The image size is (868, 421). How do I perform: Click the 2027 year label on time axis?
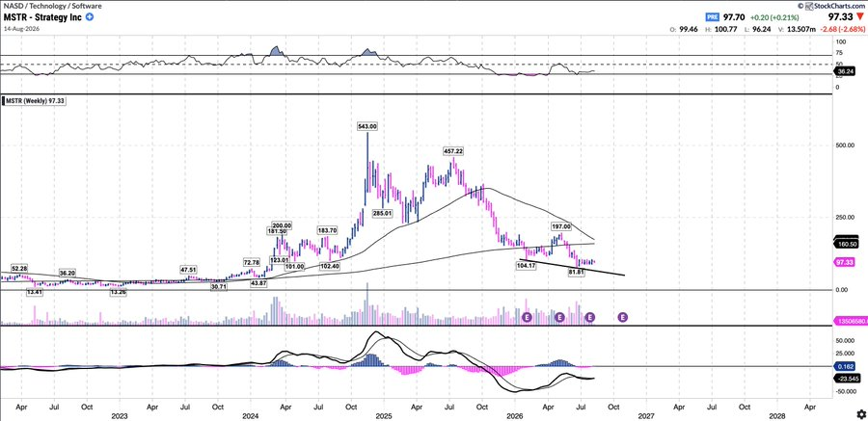645,414
